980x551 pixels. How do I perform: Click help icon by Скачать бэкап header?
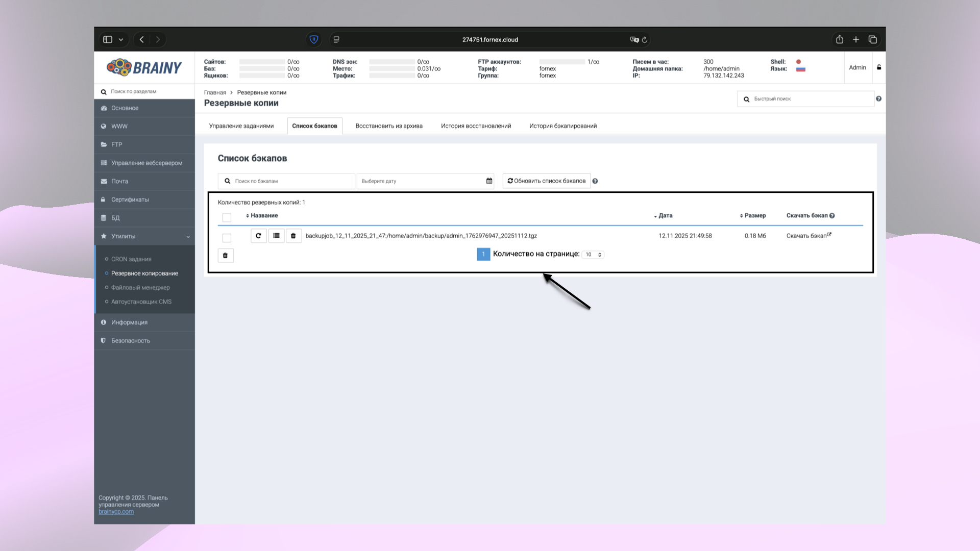click(x=832, y=216)
